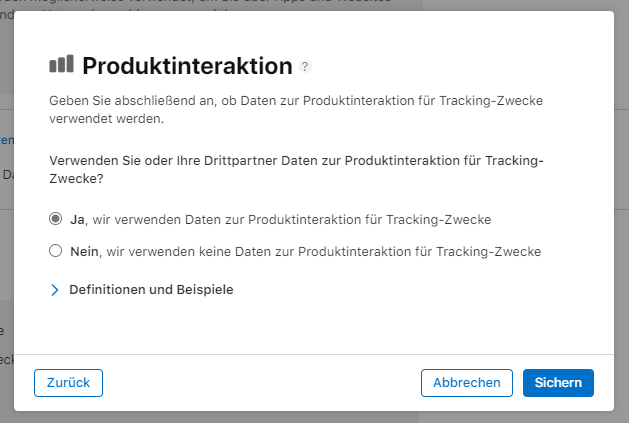Image resolution: width=629 pixels, height=423 pixels.
Task: Go back with the Zurück button
Action: pyautogui.click(x=68, y=382)
